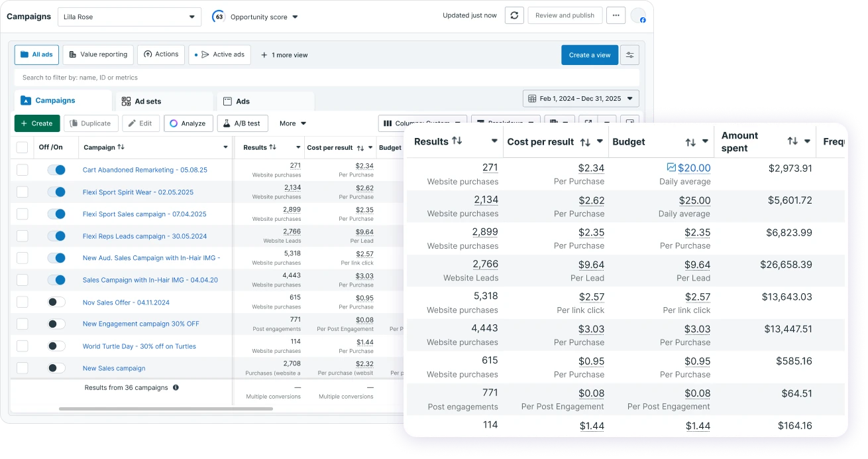Click the green Create button
Viewport: 868px width, 459px height.
click(x=37, y=123)
